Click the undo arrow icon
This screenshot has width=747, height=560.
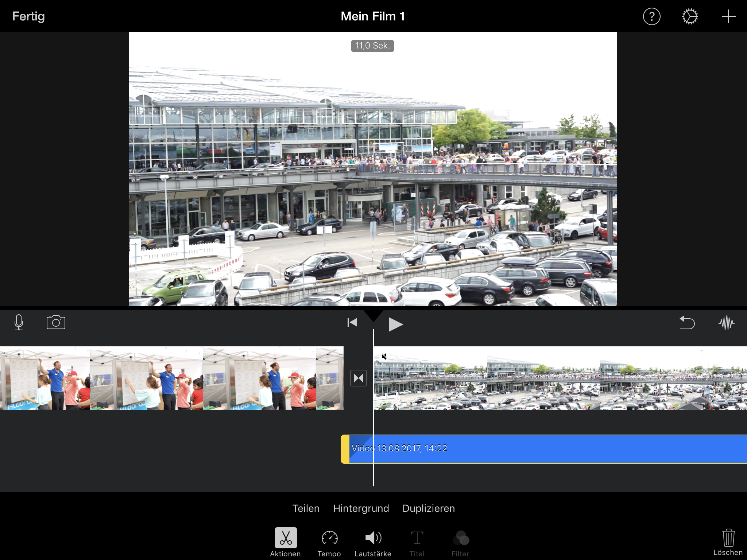[x=687, y=323]
